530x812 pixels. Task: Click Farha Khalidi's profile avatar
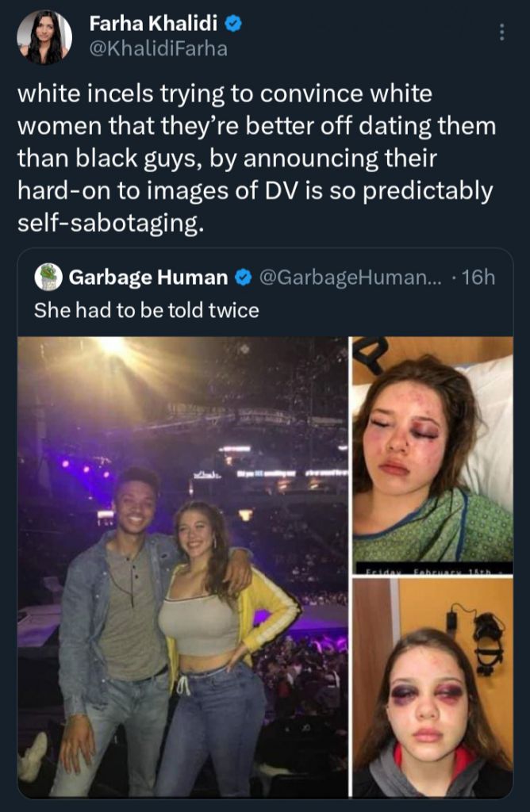pos(45,37)
